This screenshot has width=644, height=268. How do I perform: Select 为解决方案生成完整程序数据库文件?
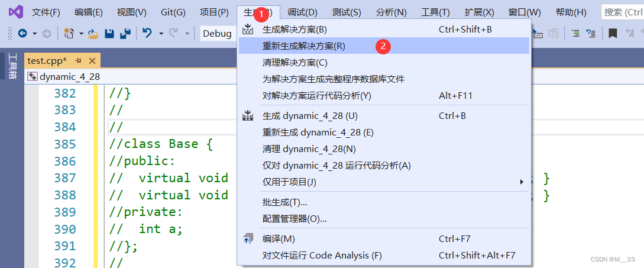[384, 79]
